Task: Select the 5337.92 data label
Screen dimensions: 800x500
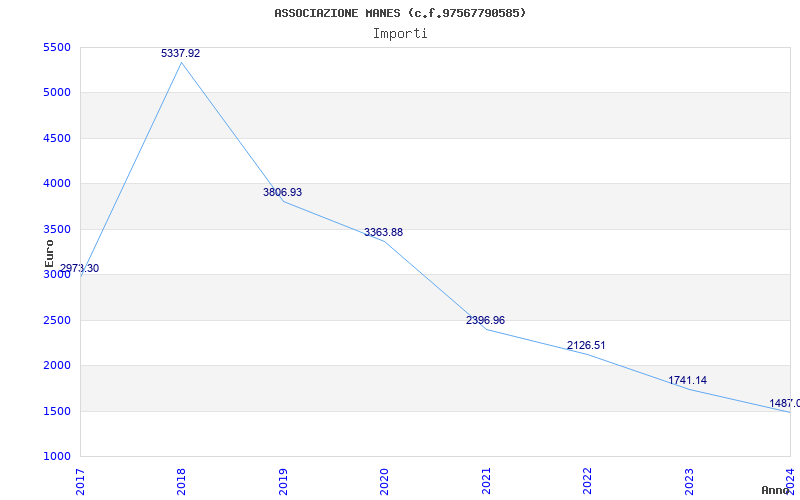Action: coord(181,53)
